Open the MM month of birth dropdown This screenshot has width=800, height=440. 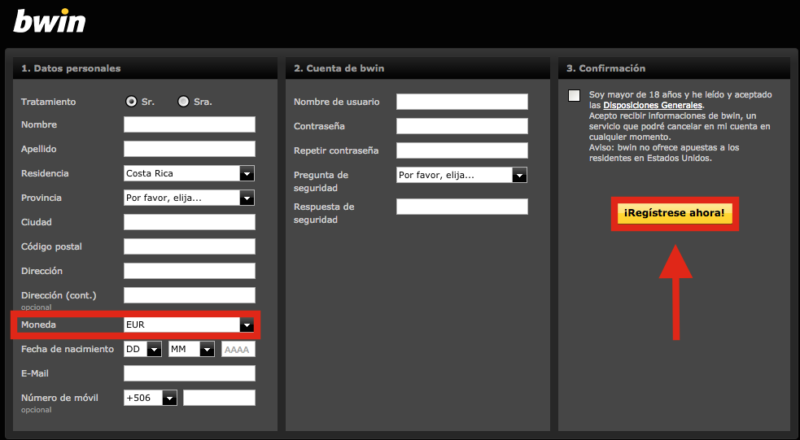coord(191,349)
